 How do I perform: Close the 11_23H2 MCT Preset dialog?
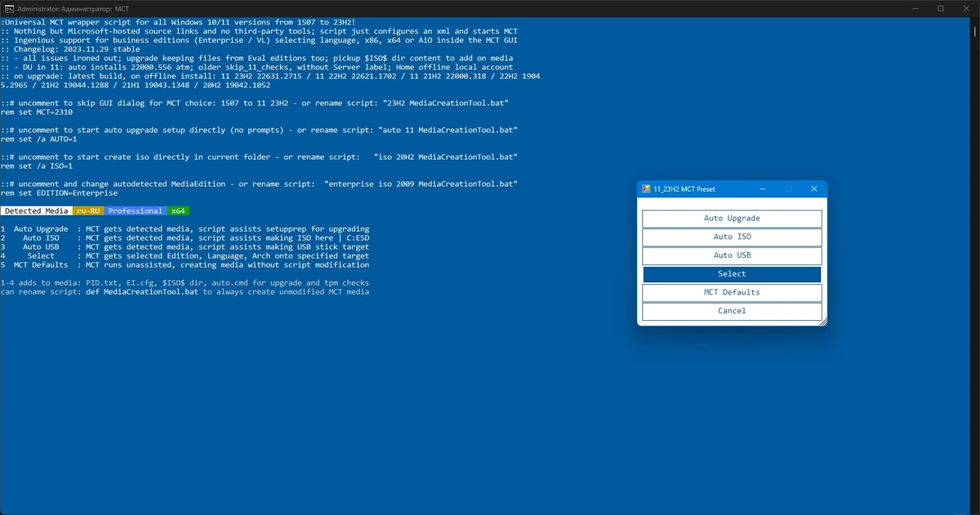[x=813, y=189]
